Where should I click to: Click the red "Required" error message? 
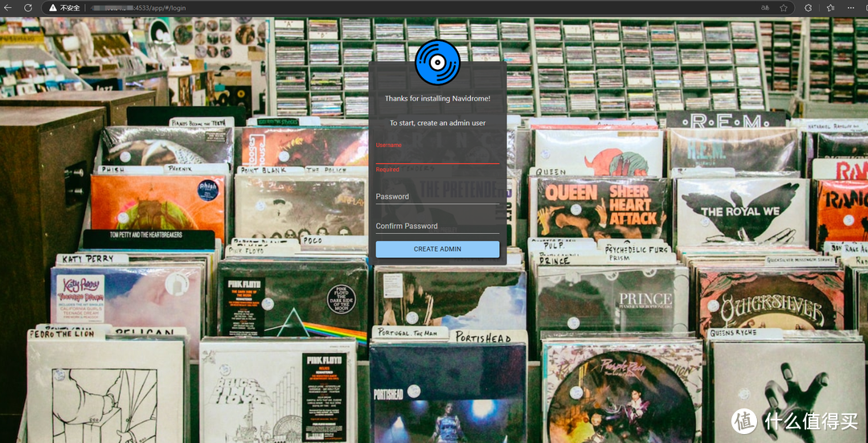(x=387, y=170)
